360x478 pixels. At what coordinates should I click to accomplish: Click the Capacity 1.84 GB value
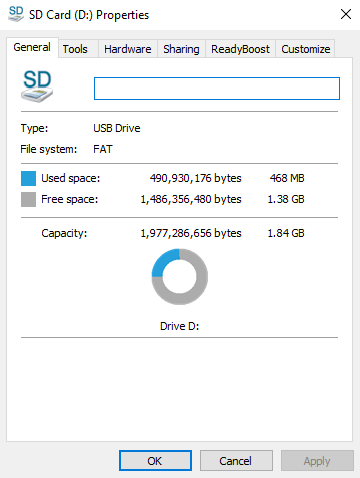[286, 233]
